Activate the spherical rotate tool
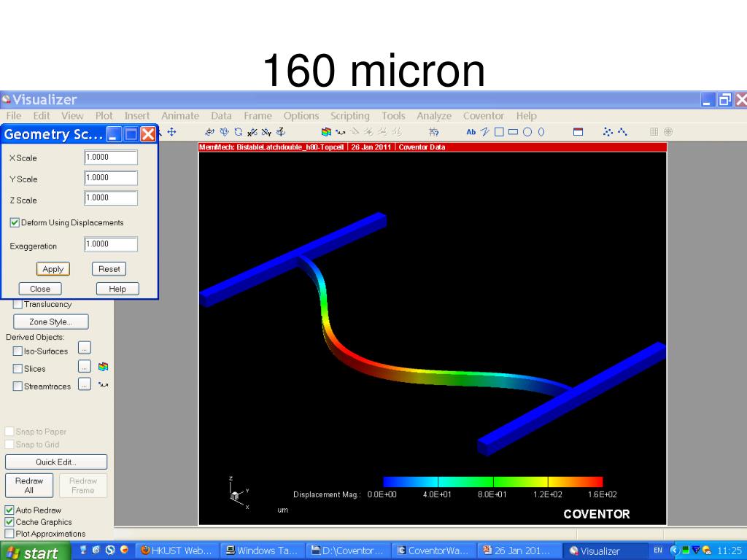This screenshot has height=560, width=747. 209,132
